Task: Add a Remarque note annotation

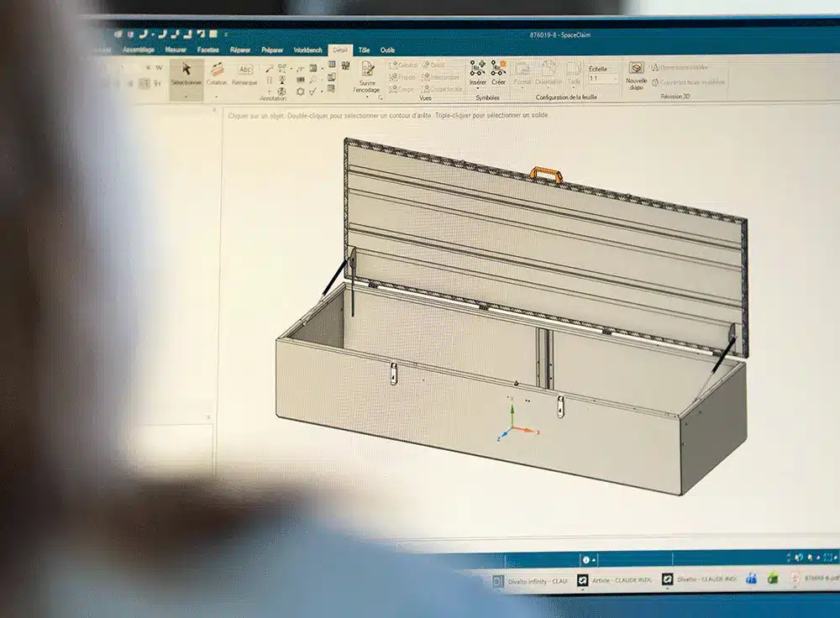Action: pyautogui.click(x=244, y=74)
